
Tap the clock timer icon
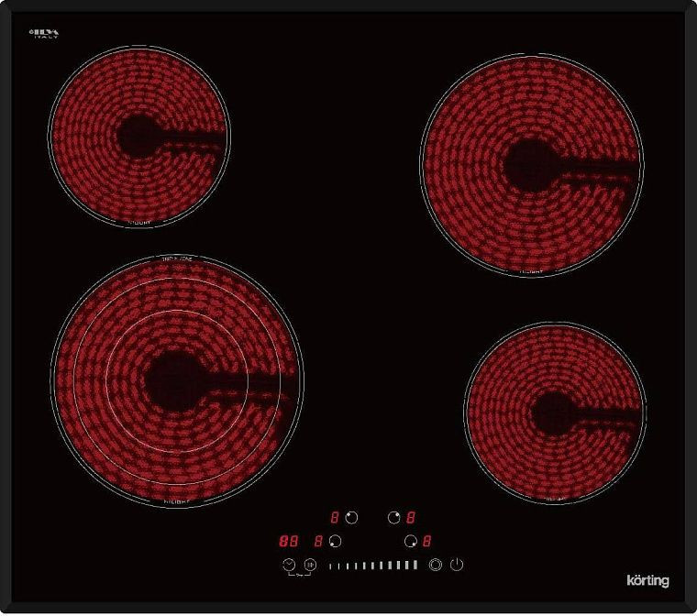coord(290,565)
